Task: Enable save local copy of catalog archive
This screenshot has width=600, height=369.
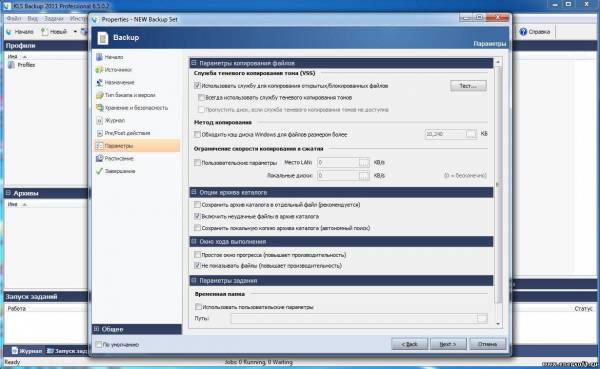Action: pos(197,228)
